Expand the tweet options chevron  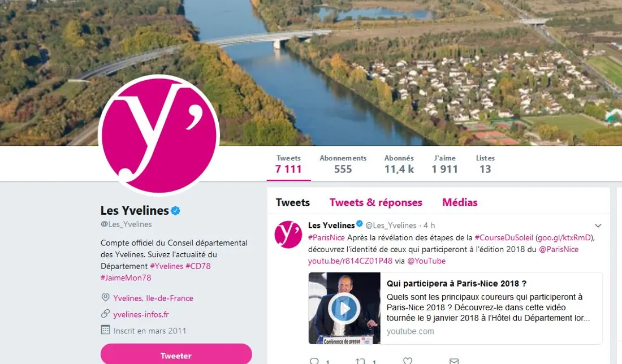coord(598,226)
